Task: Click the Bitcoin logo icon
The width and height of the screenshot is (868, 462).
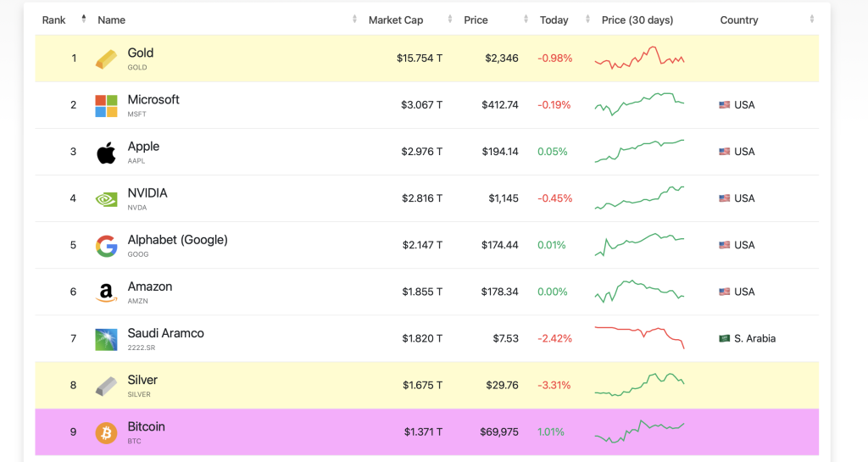Action: pos(106,432)
